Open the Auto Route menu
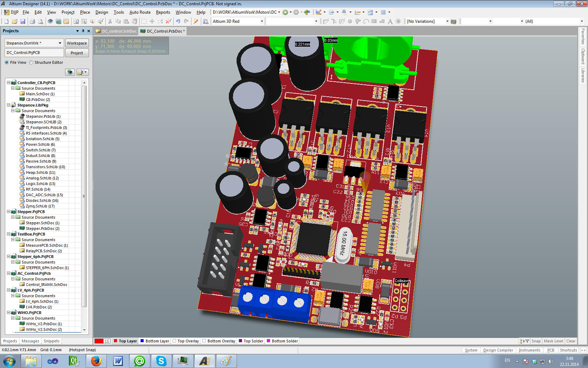588x368 pixels. click(x=140, y=12)
